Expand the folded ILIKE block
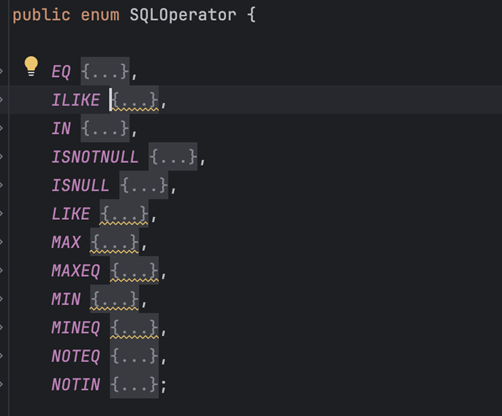 click(134, 100)
